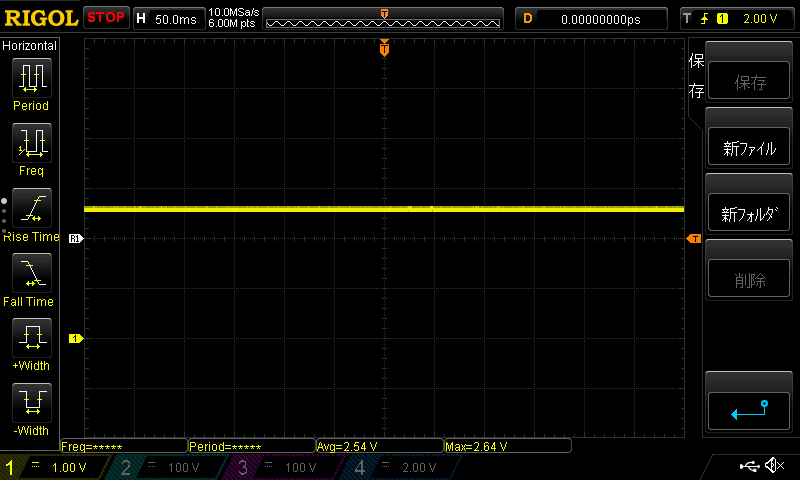Click the 削除 delete button
This screenshot has height=480, width=800.
(x=749, y=280)
